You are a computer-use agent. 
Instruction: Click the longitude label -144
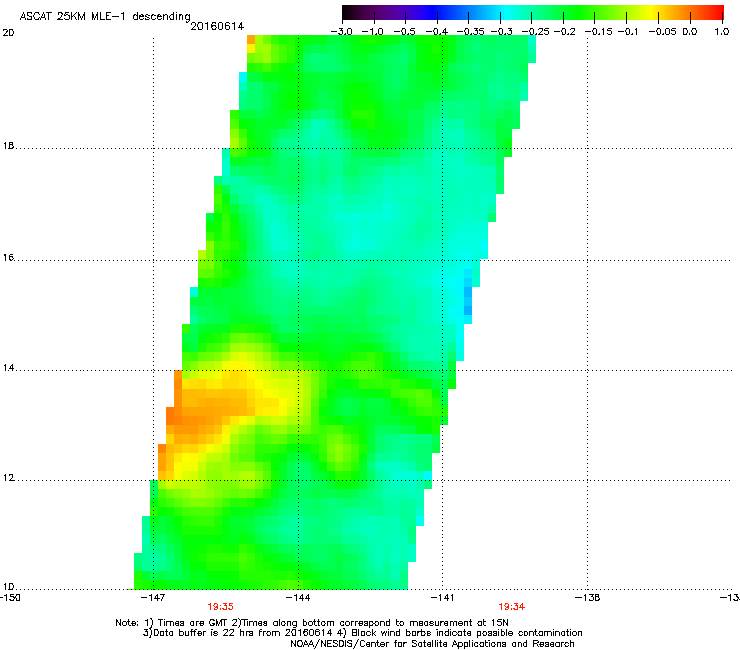298,598
